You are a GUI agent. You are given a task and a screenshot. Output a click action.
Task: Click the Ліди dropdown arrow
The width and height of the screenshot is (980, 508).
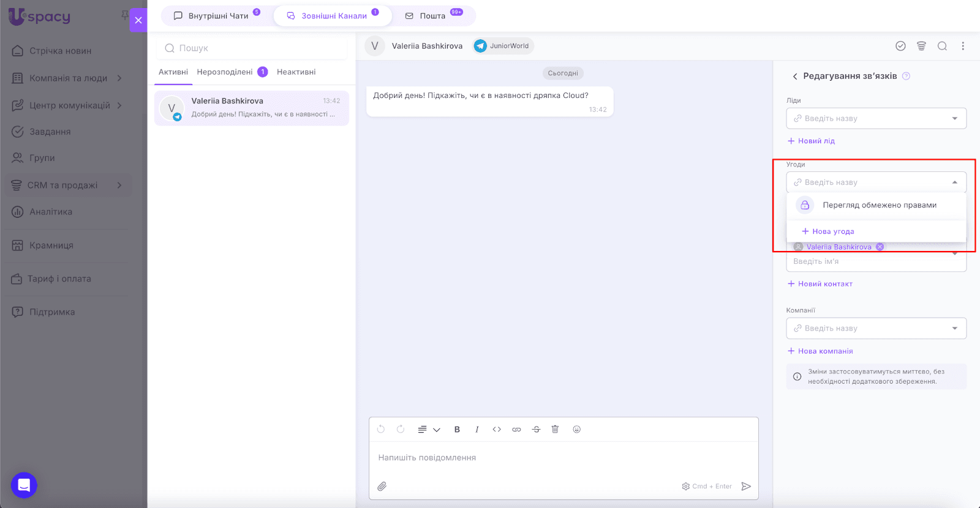(955, 118)
